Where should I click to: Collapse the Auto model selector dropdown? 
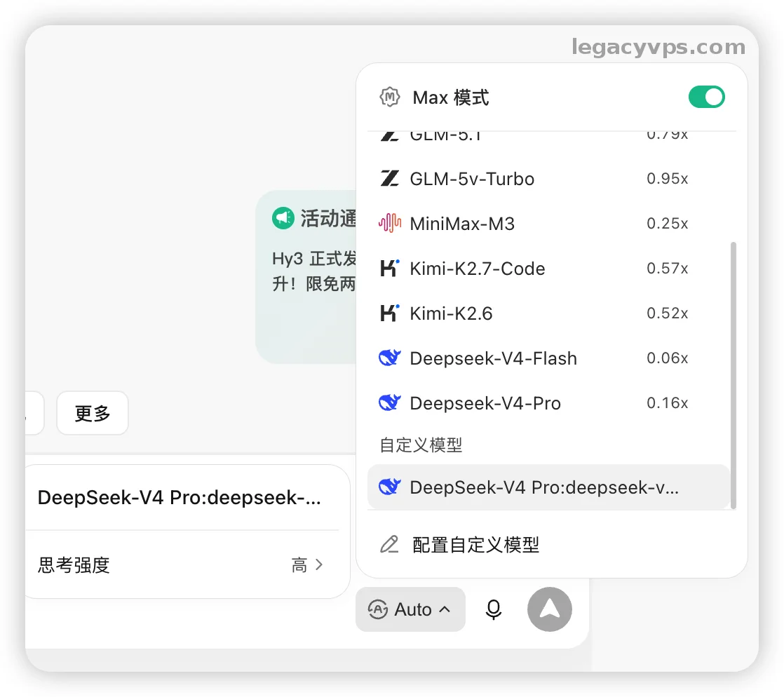pyautogui.click(x=410, y=609)
